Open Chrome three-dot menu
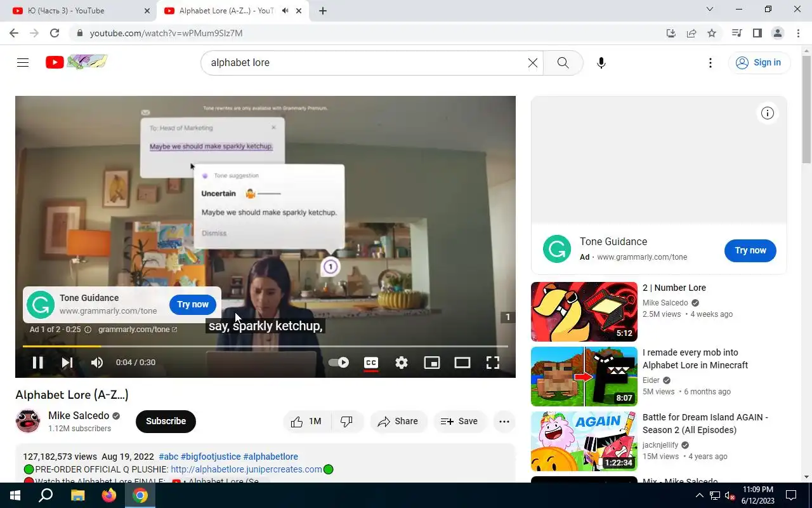 point(798,33)
